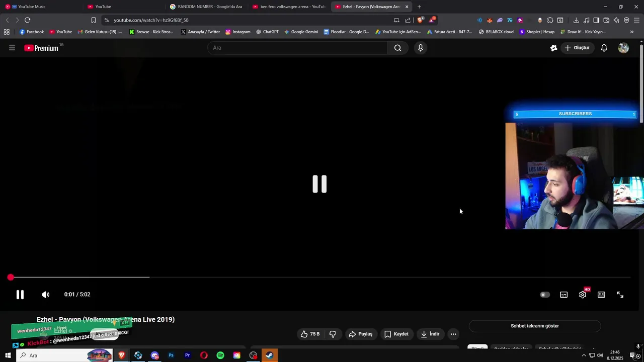This screenshot has width=644, height=362.
Task: Open Brave Rewards triangle icon
Action: pyautogui.click(x=432, y=20)
